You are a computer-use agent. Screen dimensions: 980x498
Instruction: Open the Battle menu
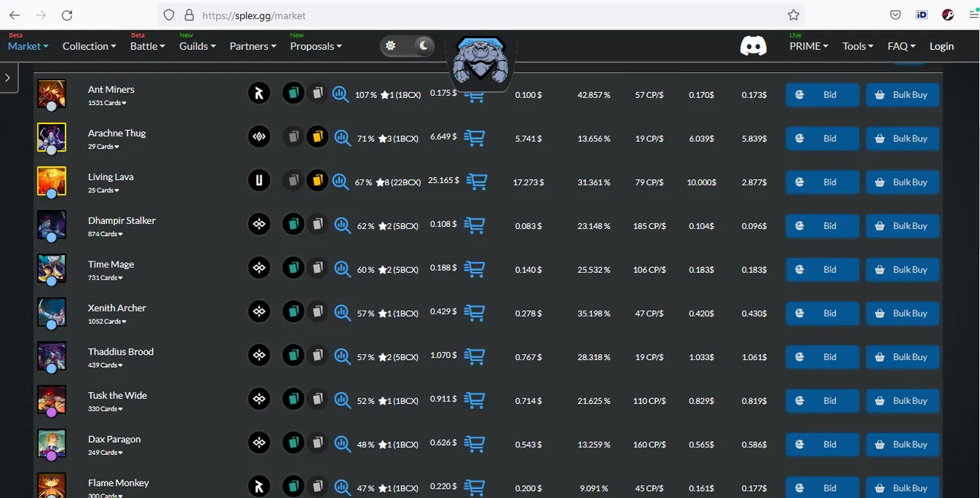[148, 46]
